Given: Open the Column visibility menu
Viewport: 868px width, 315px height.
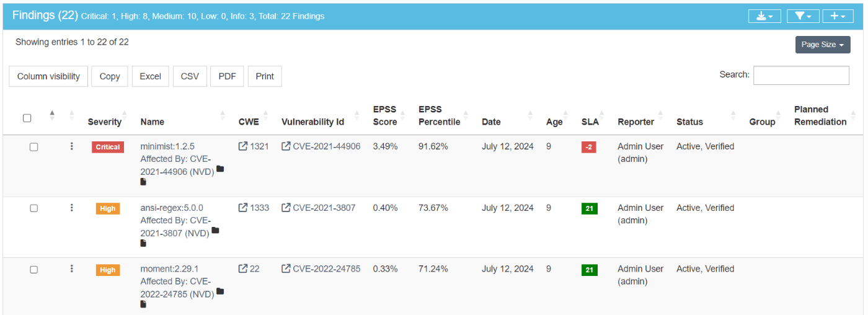Looking at the screenshot, I should pos(48,76).
